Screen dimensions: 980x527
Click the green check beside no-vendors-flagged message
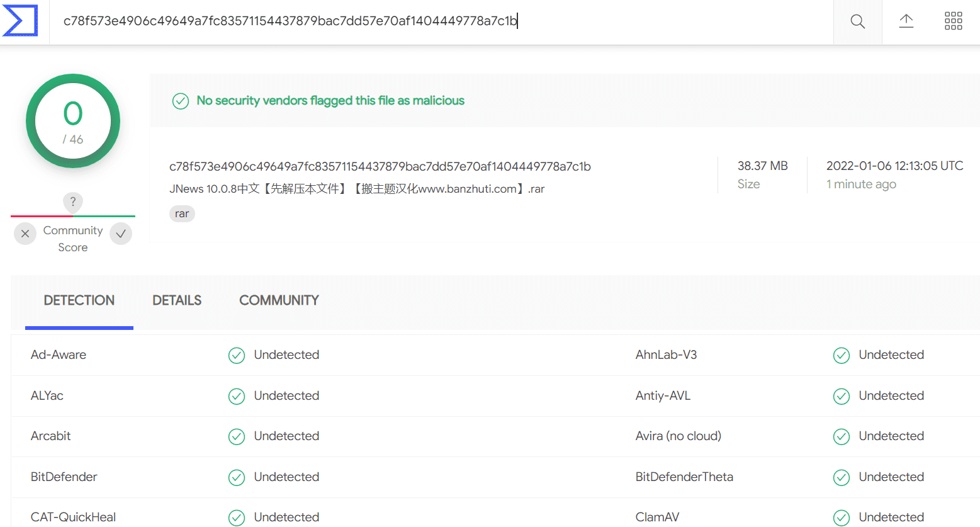tap(181, 101)
